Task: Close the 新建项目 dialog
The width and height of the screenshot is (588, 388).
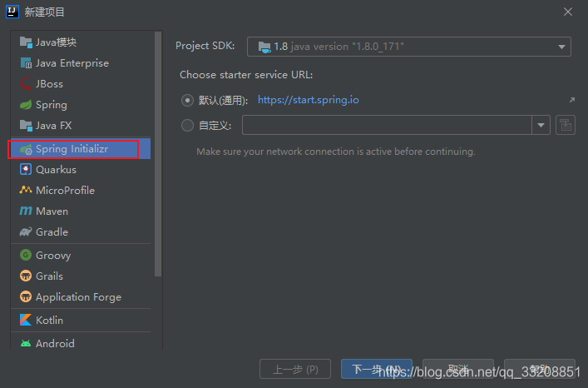Action: pyautogui.click(x=568, y=12)
